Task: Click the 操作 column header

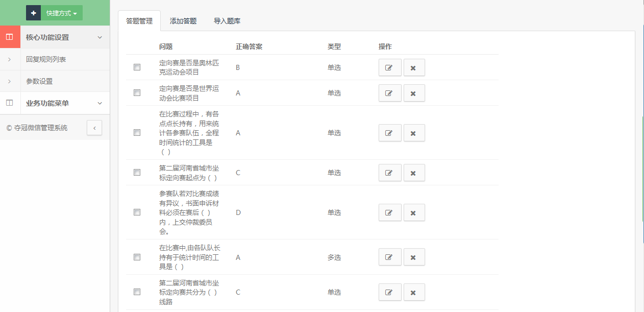Action: point(385,46)
